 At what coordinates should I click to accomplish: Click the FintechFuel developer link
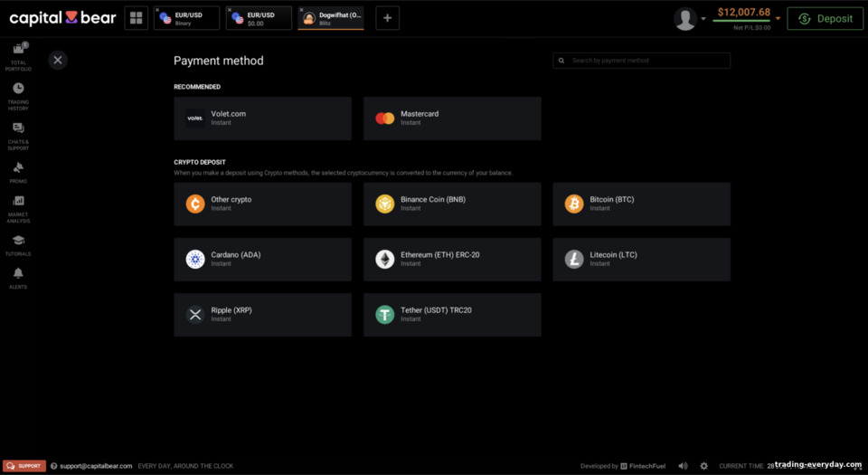point(643,466)
